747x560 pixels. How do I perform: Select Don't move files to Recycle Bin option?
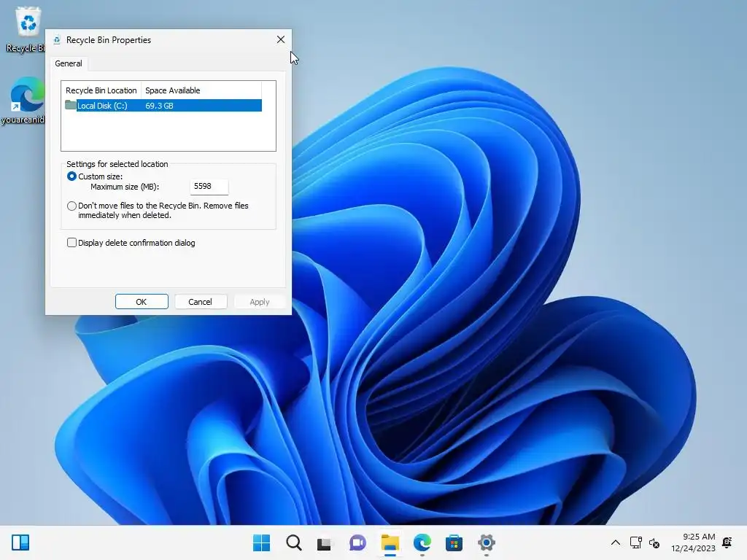click(71, 206)
